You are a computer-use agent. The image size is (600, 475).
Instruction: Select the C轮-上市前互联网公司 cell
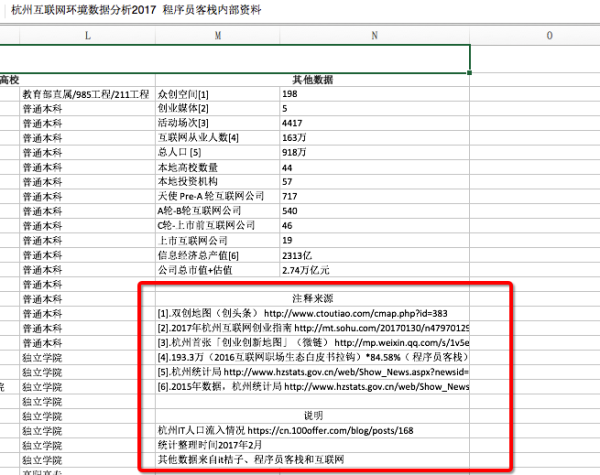pyautogui.click(x=218, y=225)
